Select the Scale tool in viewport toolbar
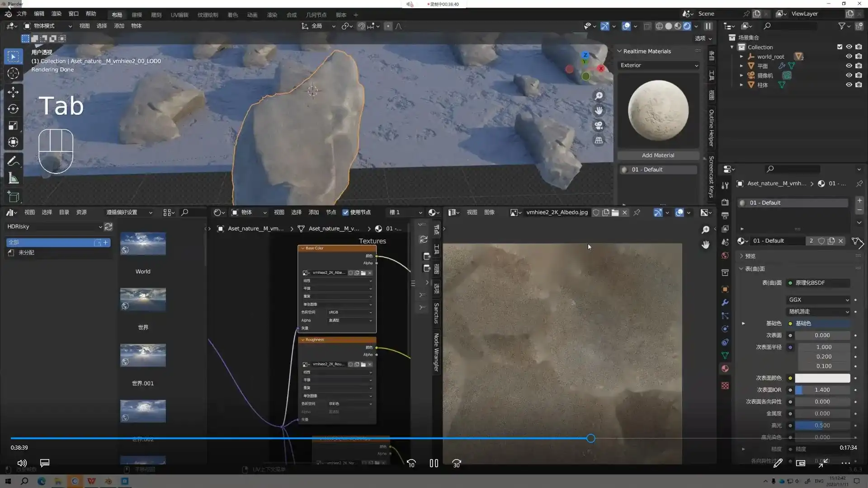868x488 pixels. click(13, 126)
